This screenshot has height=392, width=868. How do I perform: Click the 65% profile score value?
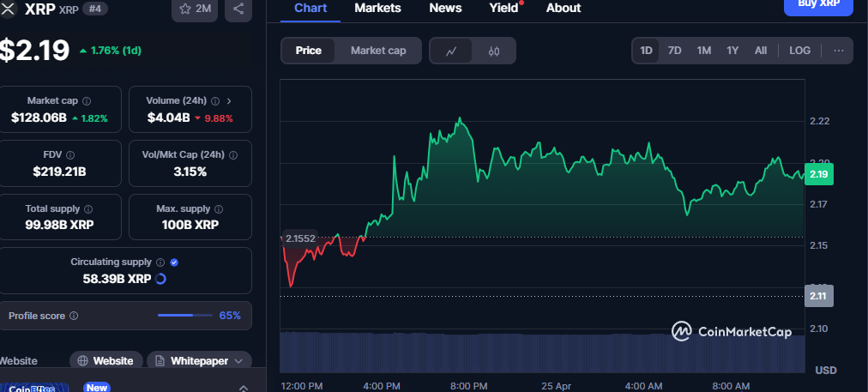[230, 316]
